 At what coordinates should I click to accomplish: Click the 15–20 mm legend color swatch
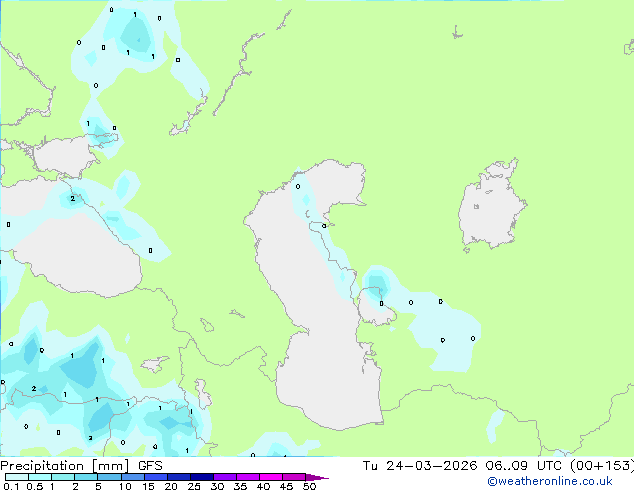point(156,477)
